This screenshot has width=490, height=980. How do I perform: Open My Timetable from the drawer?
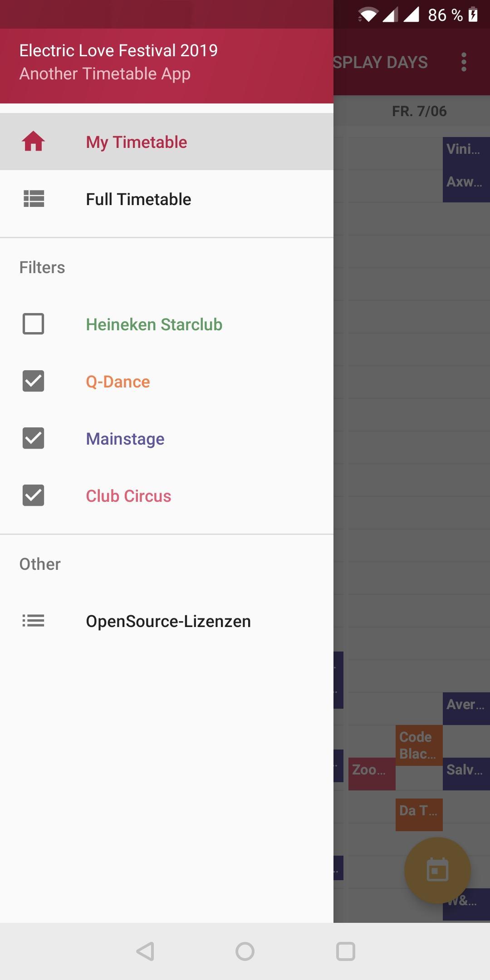(136, 142)
